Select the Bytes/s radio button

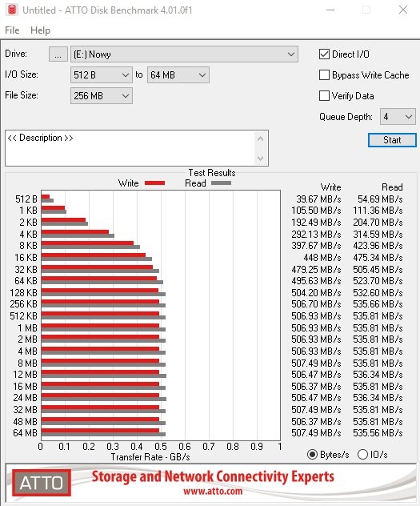(312, 455)
